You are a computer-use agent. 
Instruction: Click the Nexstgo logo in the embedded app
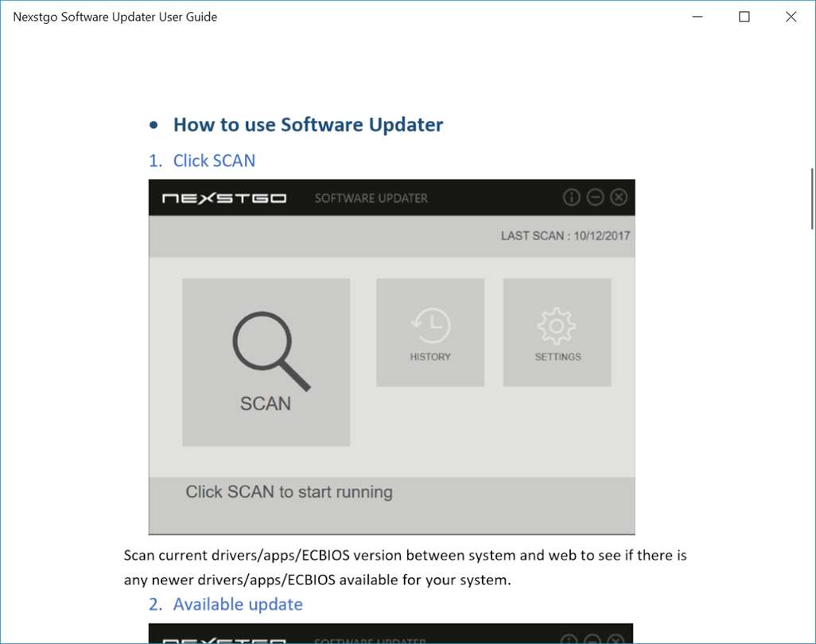coord(224,198)
